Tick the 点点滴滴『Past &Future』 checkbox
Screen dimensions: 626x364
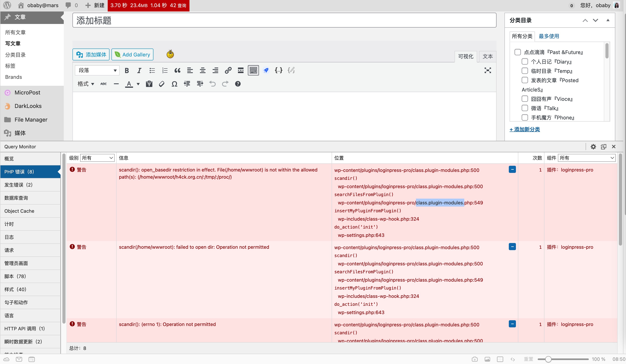pos(518,52)
